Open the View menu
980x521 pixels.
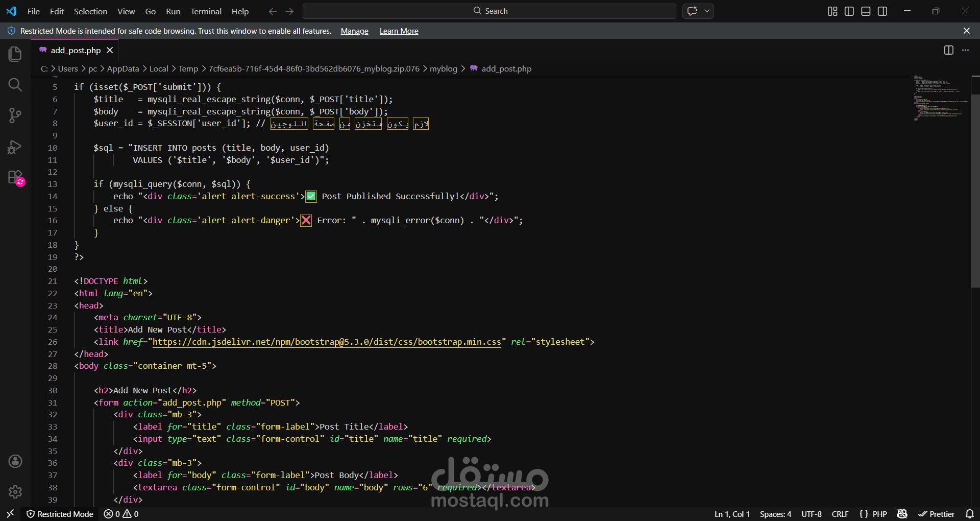coord(126,11)
